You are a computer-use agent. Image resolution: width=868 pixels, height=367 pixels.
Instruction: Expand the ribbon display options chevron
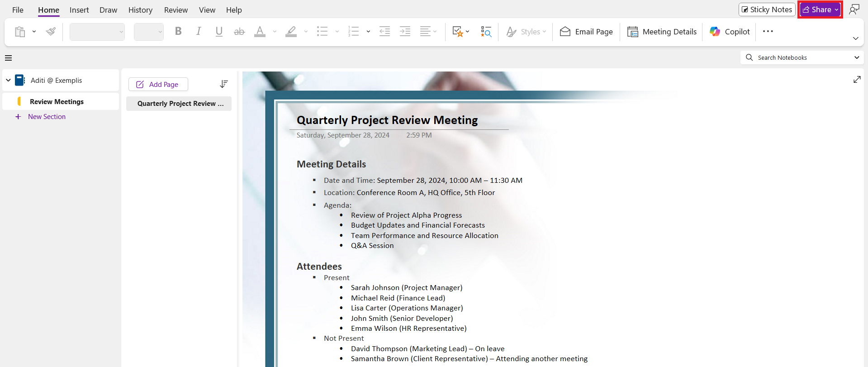[855, 38]
